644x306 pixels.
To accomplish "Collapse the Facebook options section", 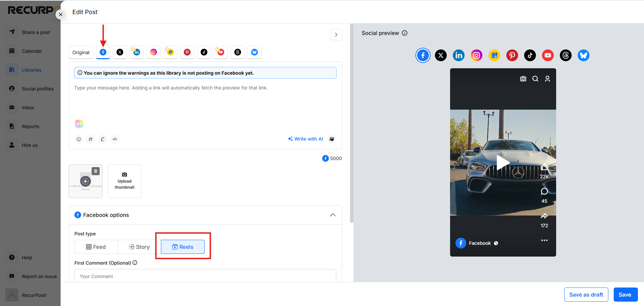I will click(333, 215).
